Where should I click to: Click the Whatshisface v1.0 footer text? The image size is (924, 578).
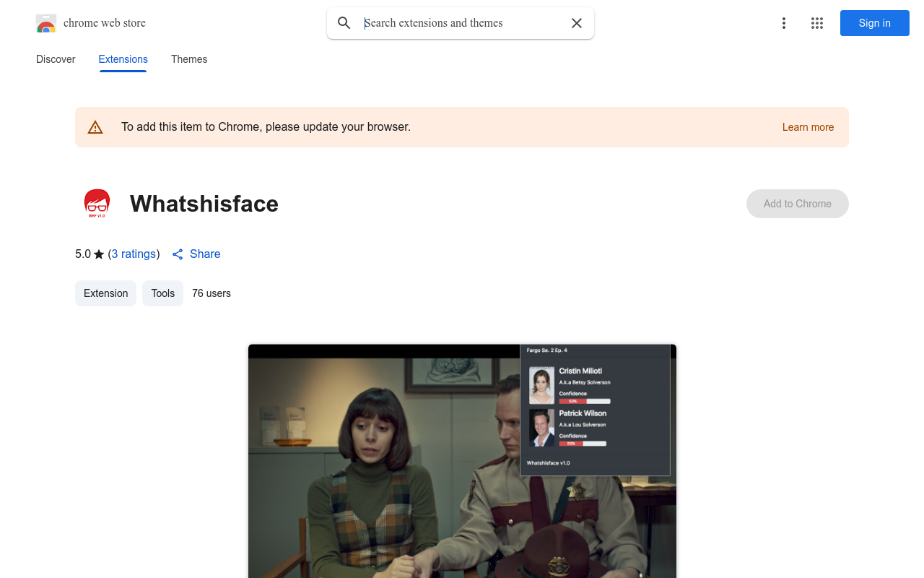549,463
